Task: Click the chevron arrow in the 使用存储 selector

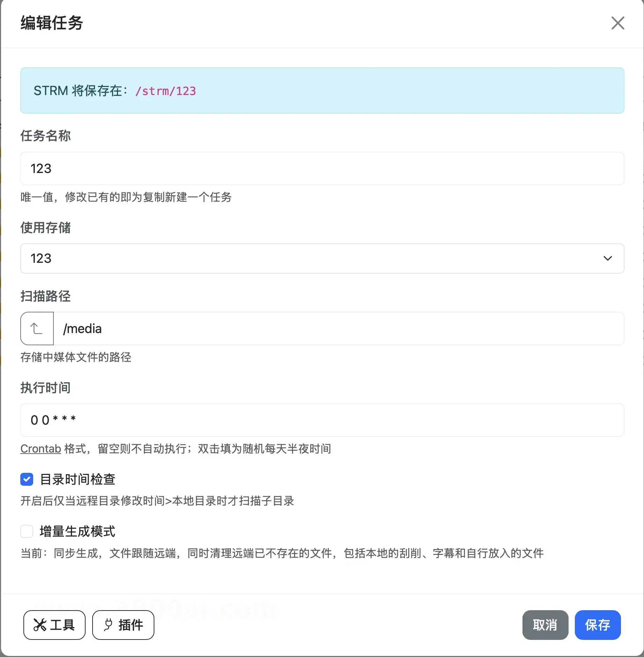Action: [x=608, y=258]
